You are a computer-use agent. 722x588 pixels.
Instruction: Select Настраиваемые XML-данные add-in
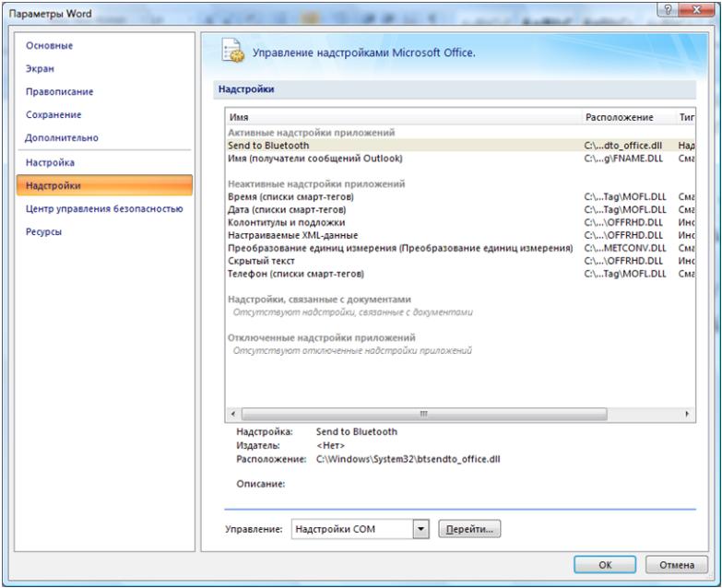point(460,236)
